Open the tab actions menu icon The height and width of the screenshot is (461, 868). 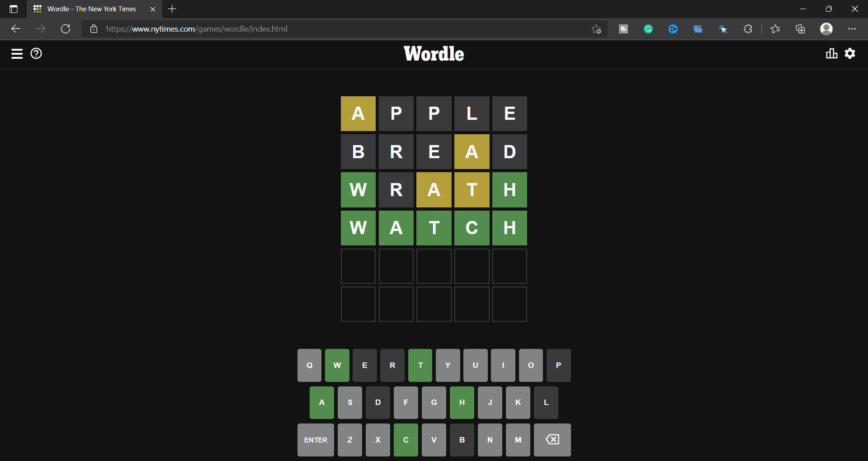(14, 9)
